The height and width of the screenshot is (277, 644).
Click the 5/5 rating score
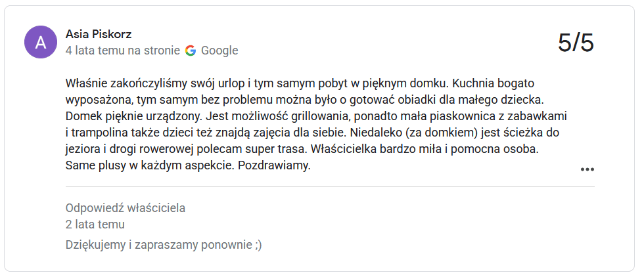[576, 42]
